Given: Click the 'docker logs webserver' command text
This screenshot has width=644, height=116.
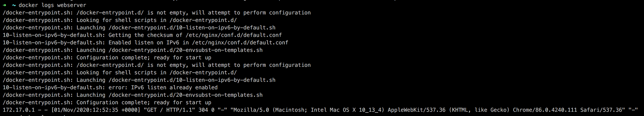Looking at the screenshot, I should point(52,5).
